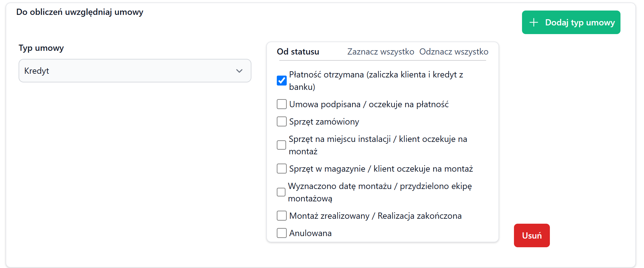Tick the Sprzęt na miejscu instalacji checkbox
Viewport: 644px width, 268px height.
tap(281, 145)
